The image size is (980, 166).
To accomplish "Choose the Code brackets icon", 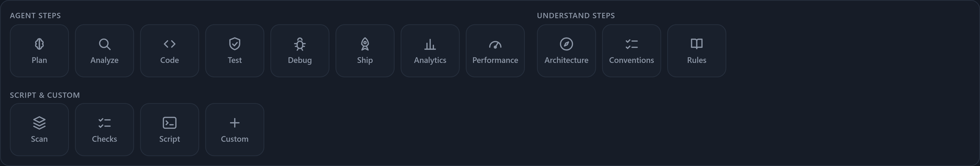I will [169, 44].
